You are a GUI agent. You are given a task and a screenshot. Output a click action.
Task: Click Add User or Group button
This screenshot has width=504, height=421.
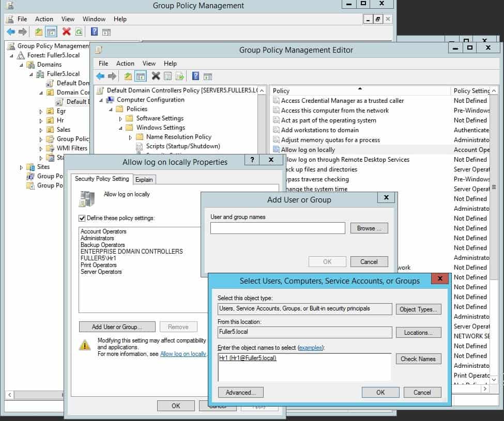117,326
